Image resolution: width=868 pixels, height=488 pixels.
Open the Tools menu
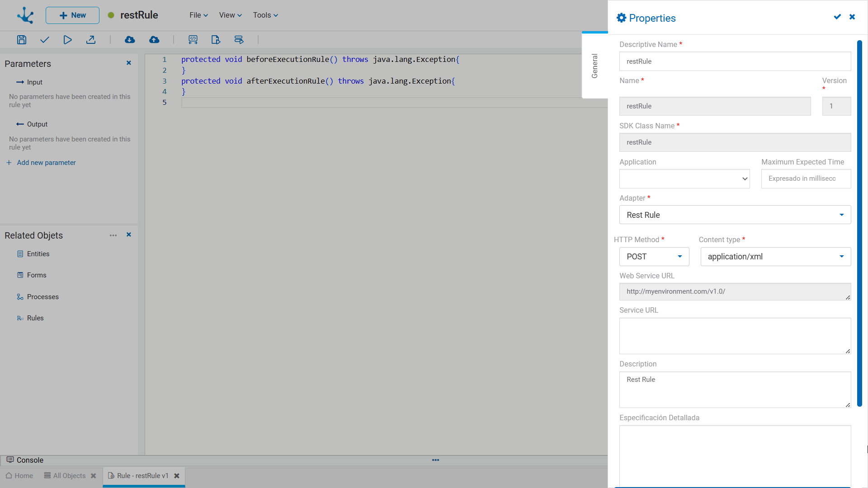click(265, 15)
